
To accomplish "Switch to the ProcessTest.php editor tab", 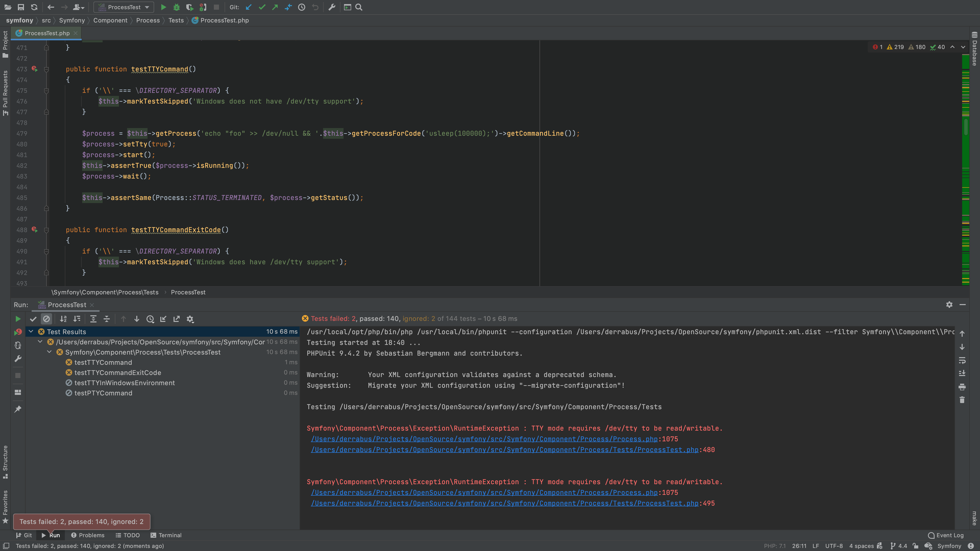I will click(x=46, y=33).
